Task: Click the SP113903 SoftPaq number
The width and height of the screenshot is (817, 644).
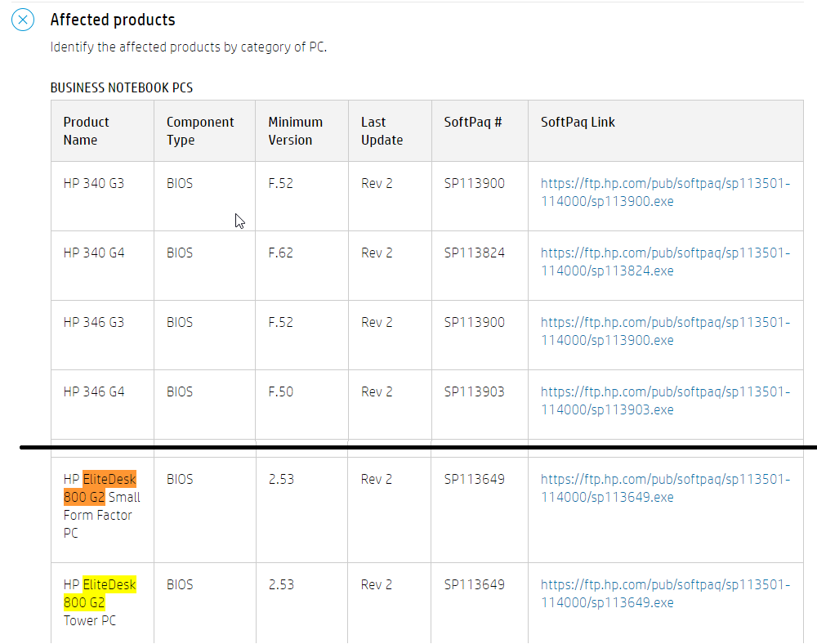Action: 474,391
